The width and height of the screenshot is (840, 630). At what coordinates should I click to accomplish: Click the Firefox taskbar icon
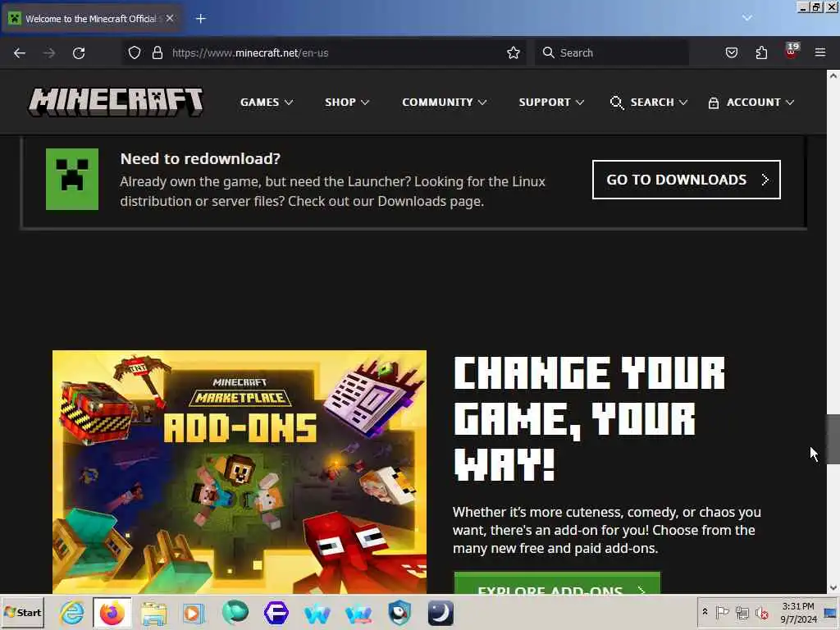(112, 613)
